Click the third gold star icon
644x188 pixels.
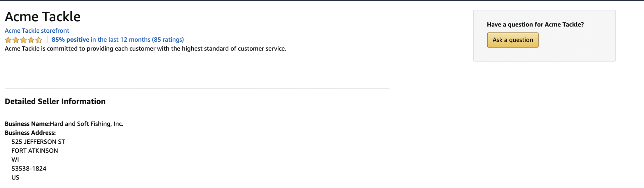[x=23, y=40]
